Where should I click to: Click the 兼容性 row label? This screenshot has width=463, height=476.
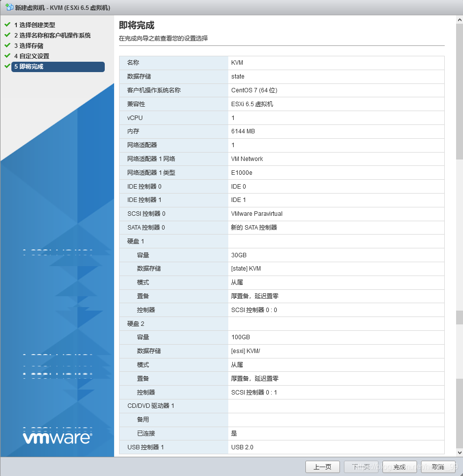click(x=136, y=104)
